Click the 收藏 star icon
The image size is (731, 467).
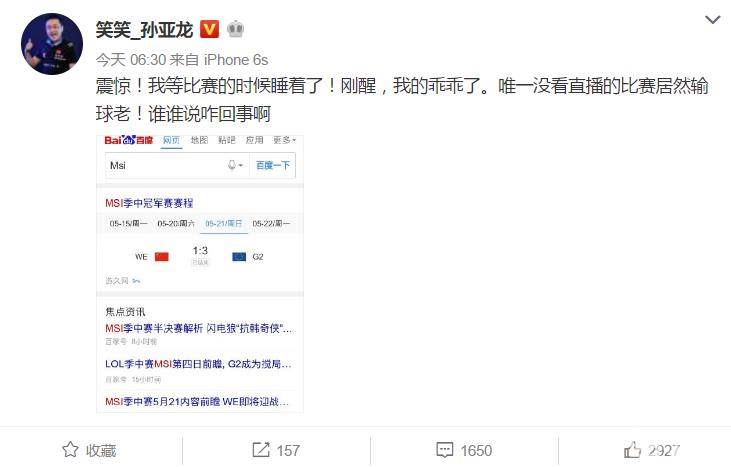point(70,449)
